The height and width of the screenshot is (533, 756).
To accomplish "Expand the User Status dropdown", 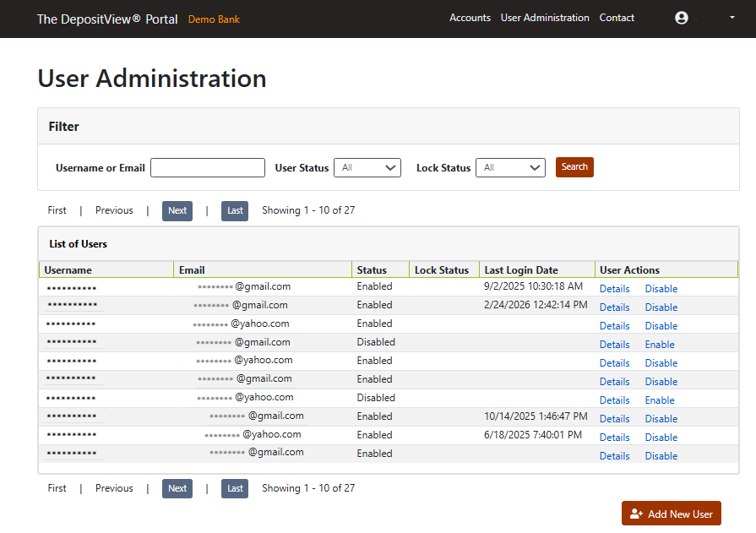I will (367, 168).
